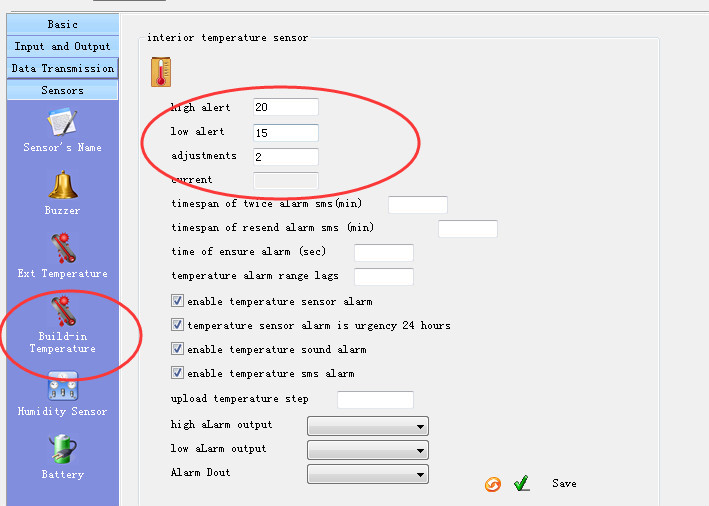This screenshot has width=709, height=506.
Task: Select the Buzzer bell icon
Action: tap(62, 186)
